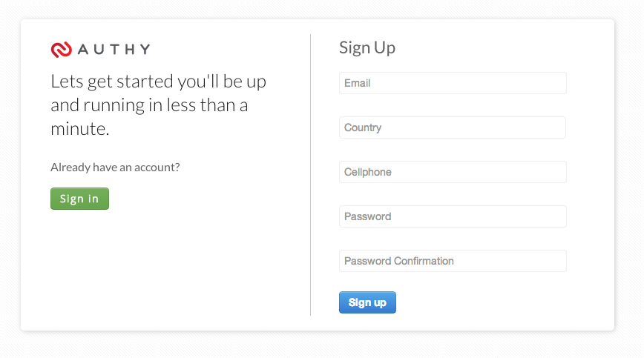Focus the Email input field

click(x=453, y=83)
